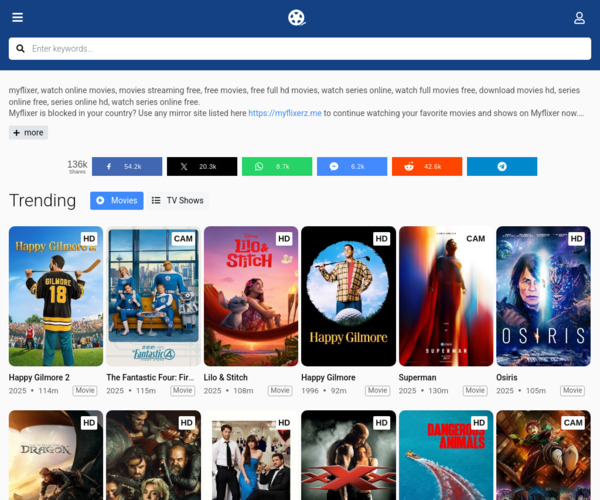Share on Reddit (42.6k)
Screen dimensions: 600x500
coord(427,166)
